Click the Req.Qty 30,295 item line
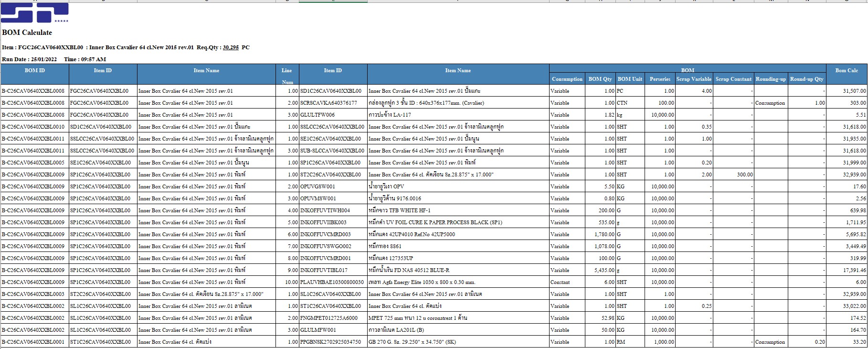The height and width of the screenshot is (349, 868). (x=126, y=47)
